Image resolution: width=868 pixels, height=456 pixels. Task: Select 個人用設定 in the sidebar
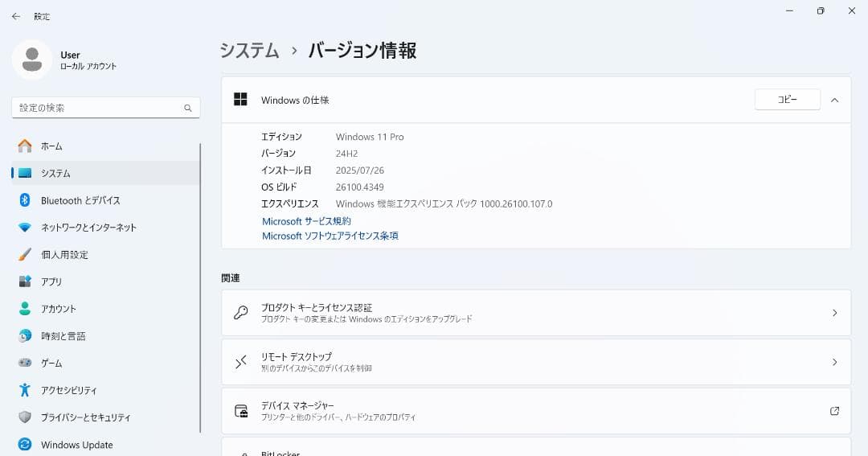[x=105, y=254]
